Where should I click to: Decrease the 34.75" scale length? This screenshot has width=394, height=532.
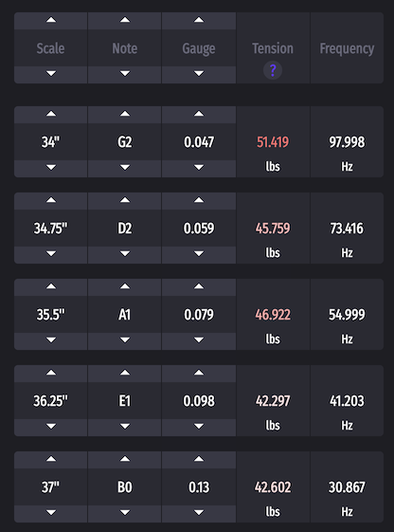pos(51,254)
